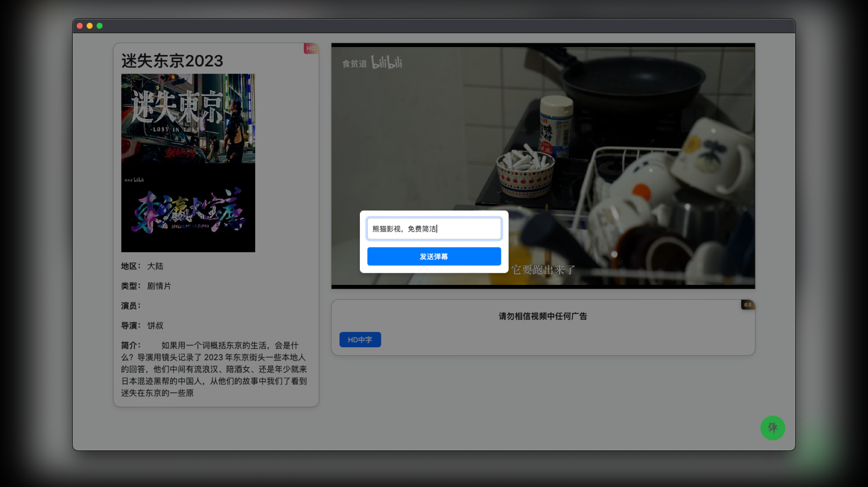The height and width of the screenshot is (487, 868).
Task: Click the region value 大陆
Action: (x=155, y=266)
